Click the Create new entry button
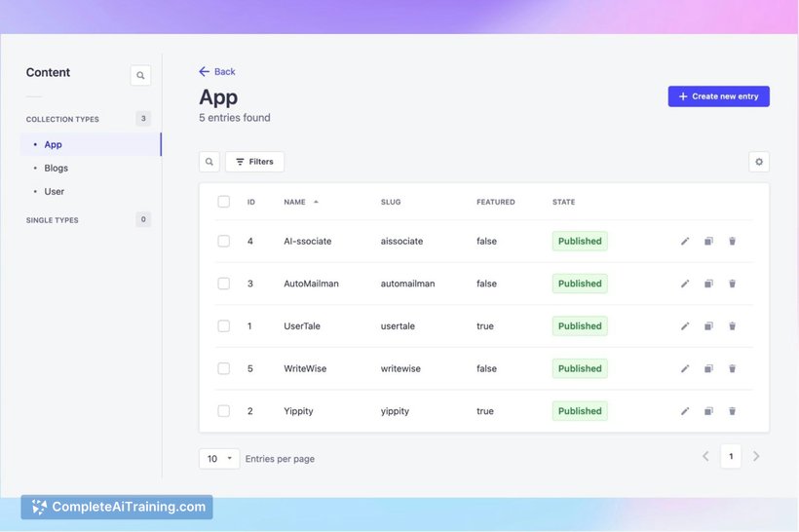This screenshot has width=799, height=532. click(718, 96)
